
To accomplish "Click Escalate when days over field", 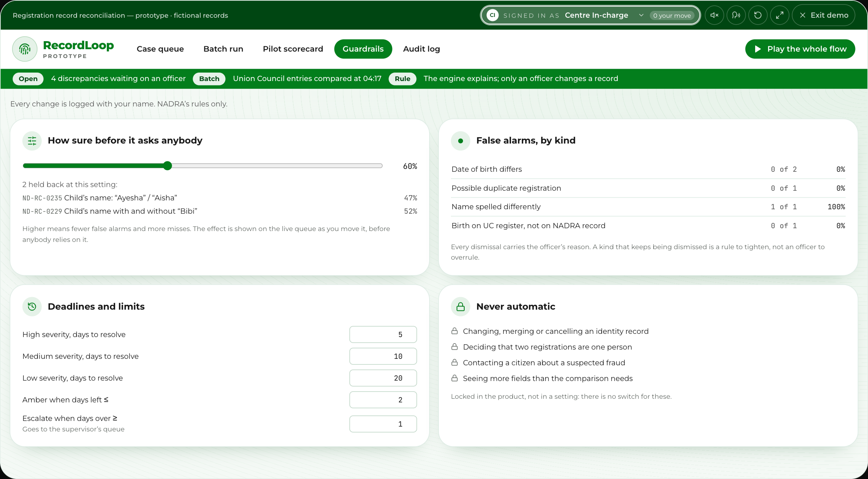I will 383,424.
